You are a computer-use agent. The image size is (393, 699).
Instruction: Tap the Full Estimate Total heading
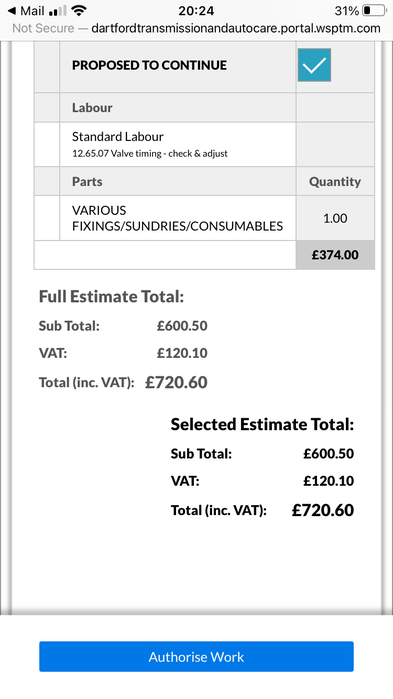pos(111,296)
